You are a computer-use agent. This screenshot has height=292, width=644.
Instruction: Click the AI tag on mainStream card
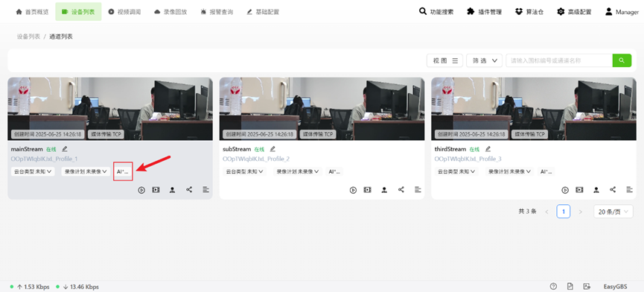(x=123, y=171)
